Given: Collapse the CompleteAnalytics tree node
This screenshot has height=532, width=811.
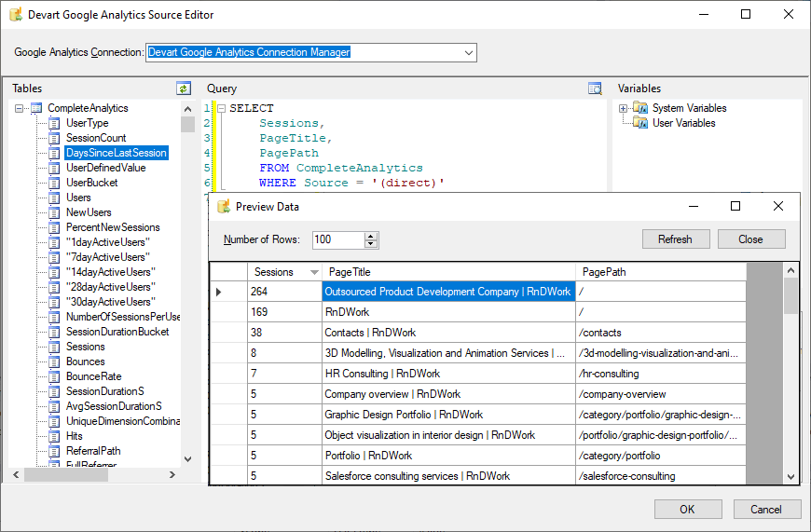Looking at the screenshot, I should (x=19, y=108).
